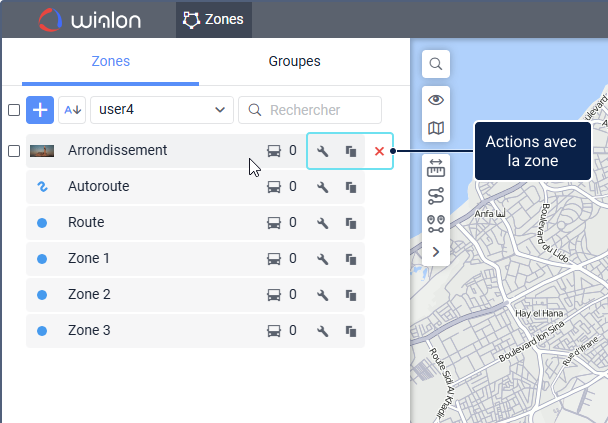
Task: Open the user4 account dropdown
Action: pos(161,110)
